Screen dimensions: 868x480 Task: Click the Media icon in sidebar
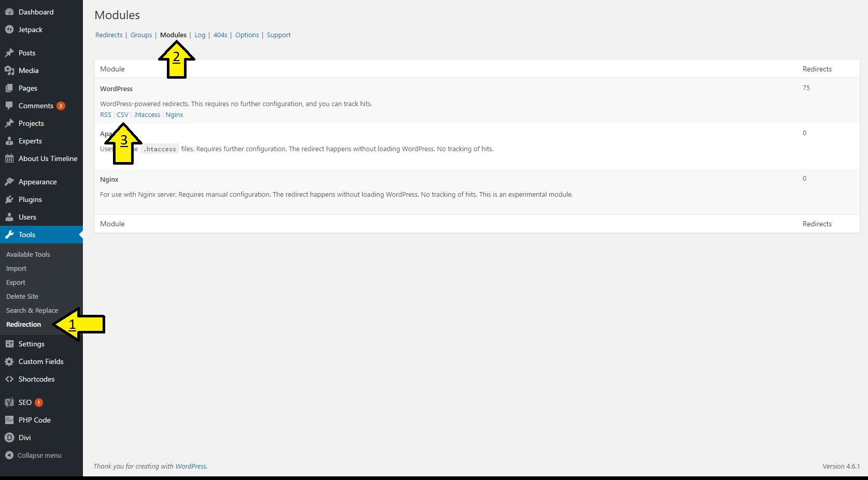(x=9, y=70)
